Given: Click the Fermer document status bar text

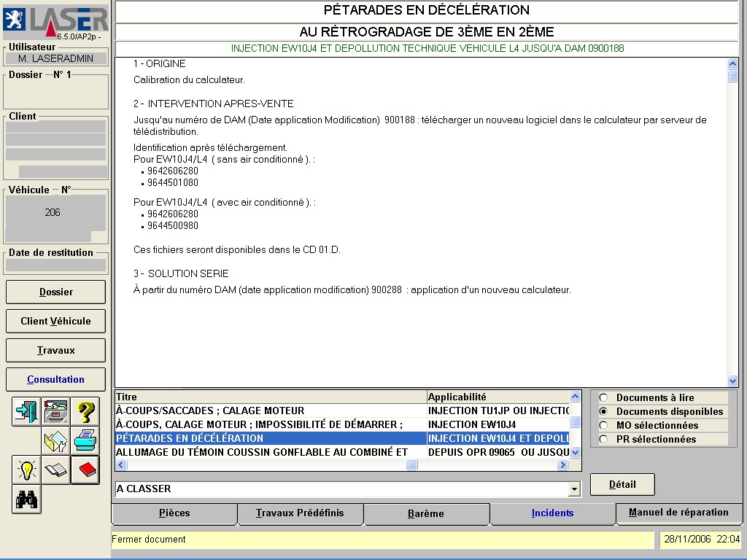Looking at the screenshot, I should [x=149, y=539].
